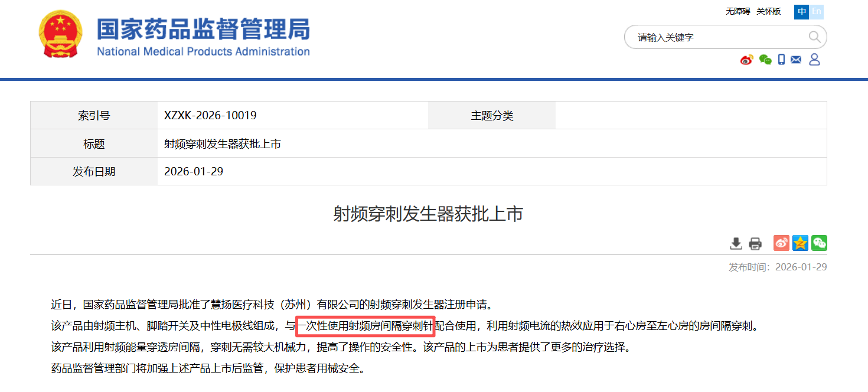Print the article
The image size is (868, 392).
click(755, 243)
